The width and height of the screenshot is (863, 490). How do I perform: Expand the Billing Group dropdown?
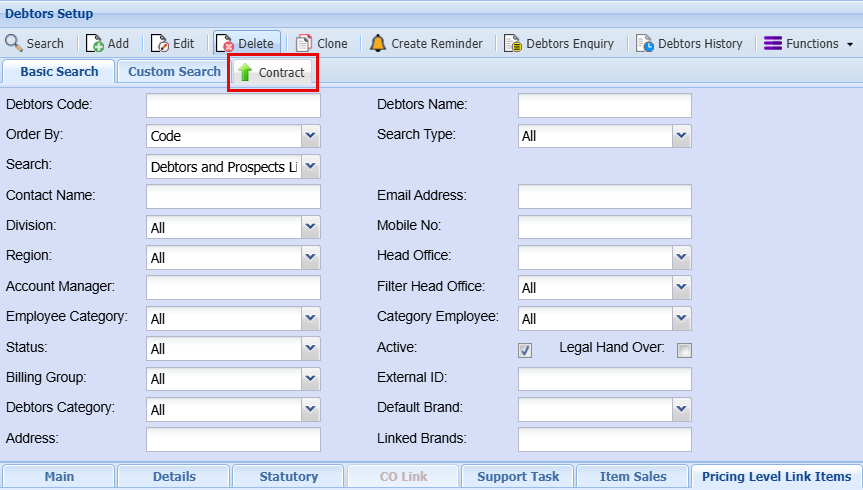(x=310, y=379)
